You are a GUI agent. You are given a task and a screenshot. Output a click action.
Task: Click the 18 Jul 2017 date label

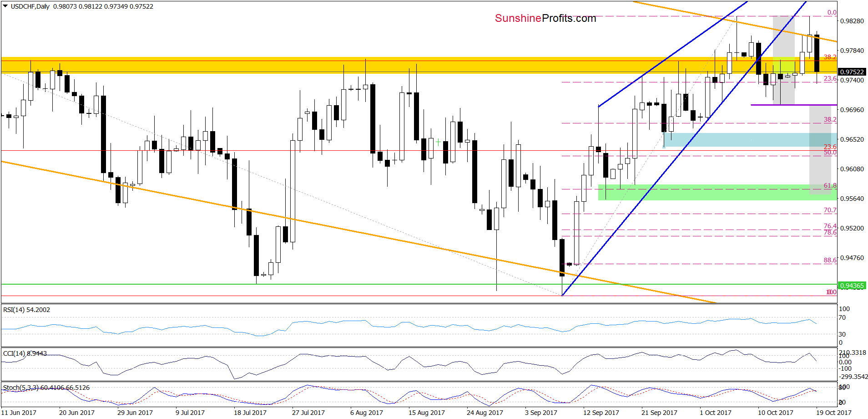tap(250, 413)
